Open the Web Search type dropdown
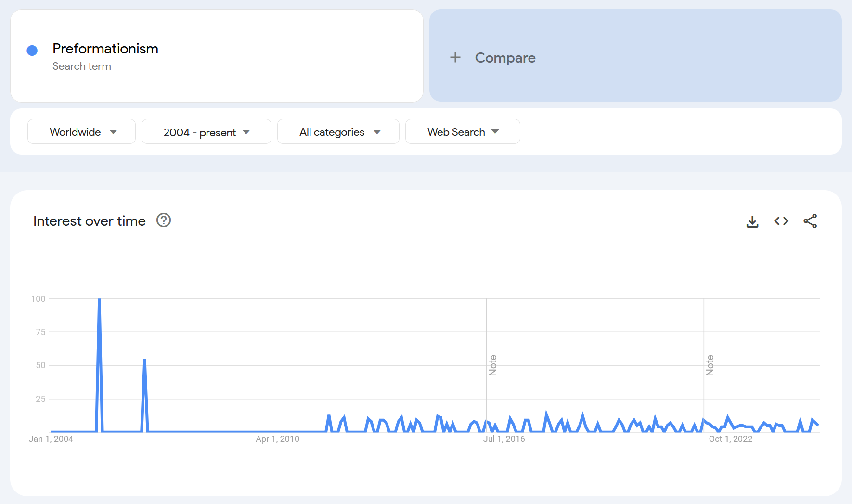The width and height of the screenshot is (852, 504). click(x=463, y=132)
